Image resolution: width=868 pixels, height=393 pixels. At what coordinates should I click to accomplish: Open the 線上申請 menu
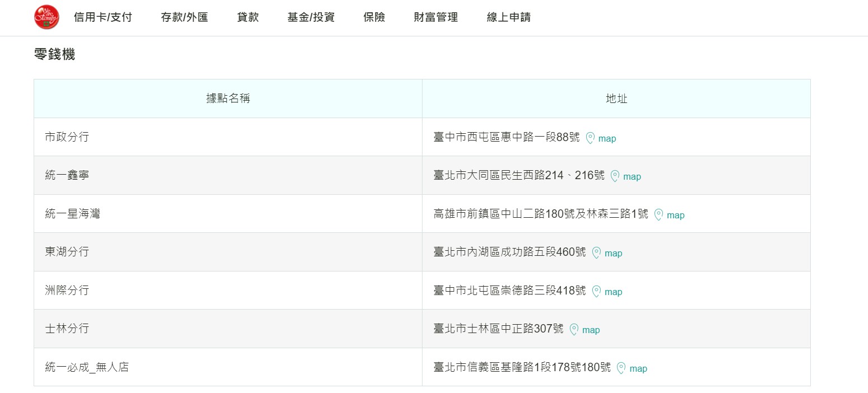tap(509, 17)
